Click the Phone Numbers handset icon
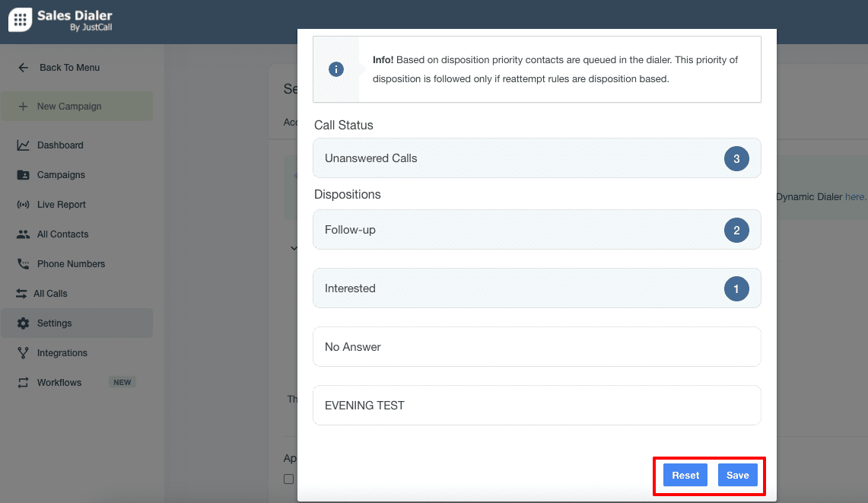 pos(23,263)
